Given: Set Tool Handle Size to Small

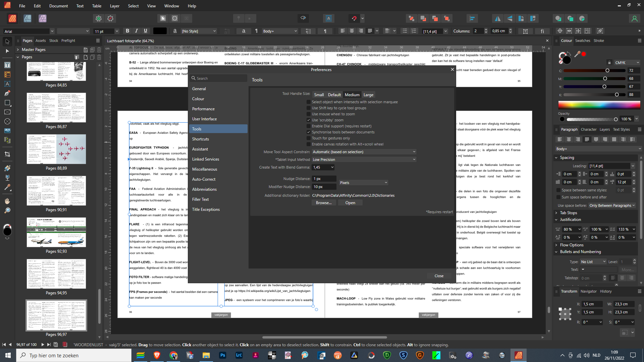Looking at the screenshot, I should 319,95.
